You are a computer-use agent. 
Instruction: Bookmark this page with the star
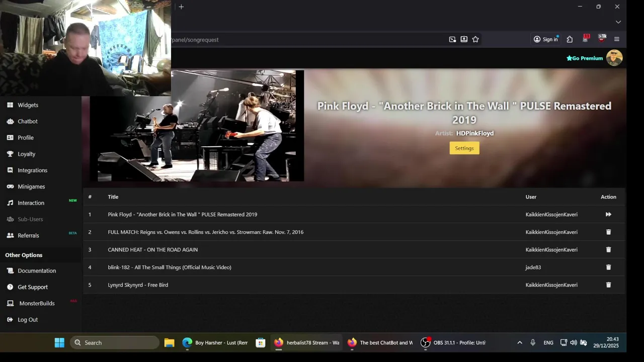click(475, 39)
